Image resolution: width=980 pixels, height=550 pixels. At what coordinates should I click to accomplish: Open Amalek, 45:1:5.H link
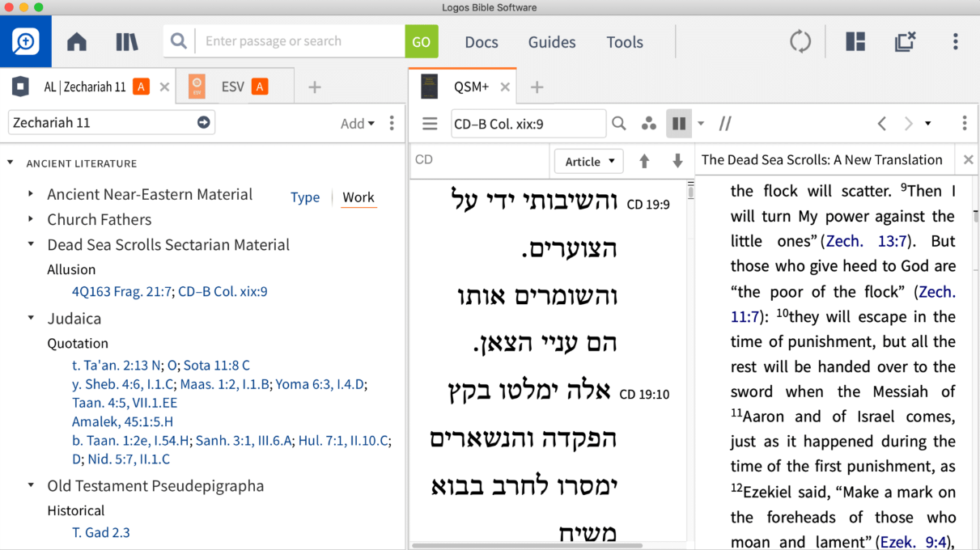122,421
